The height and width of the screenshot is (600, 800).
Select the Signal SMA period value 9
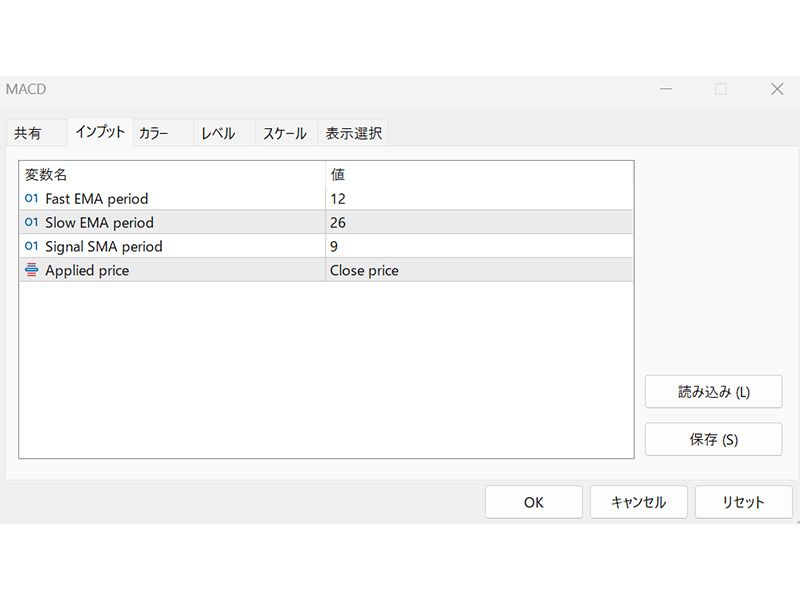point(479,246)
